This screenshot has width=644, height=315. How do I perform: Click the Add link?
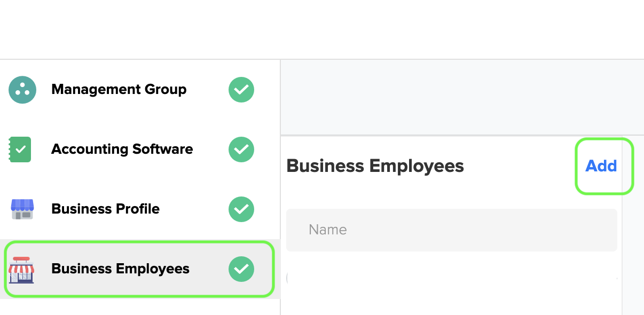click(602, 166)
